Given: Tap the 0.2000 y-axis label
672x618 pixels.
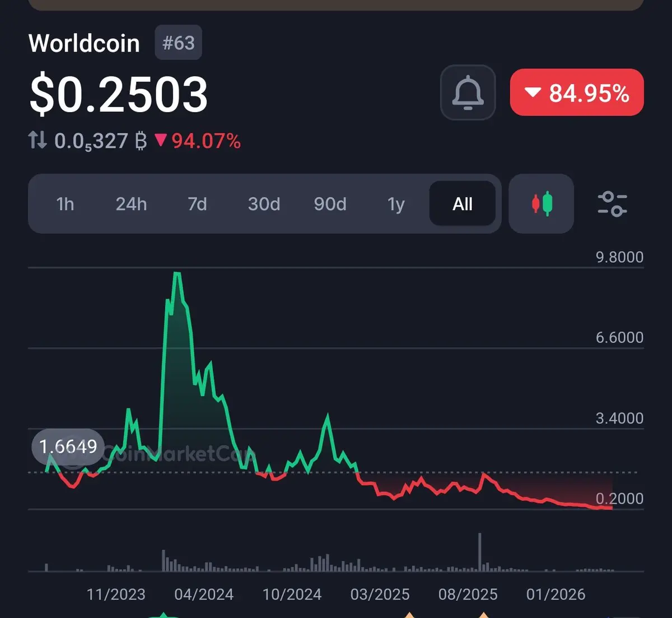Looking at the screenshot, I should click(x=619, y=498).
